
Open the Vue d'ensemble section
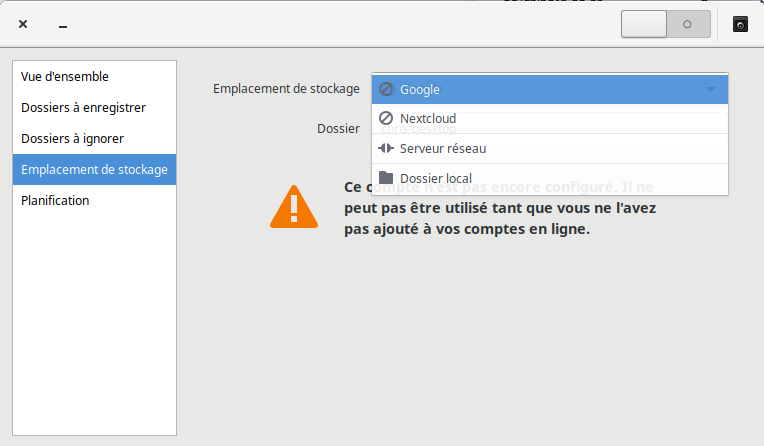pyautogui.click(x=65, y=76)
